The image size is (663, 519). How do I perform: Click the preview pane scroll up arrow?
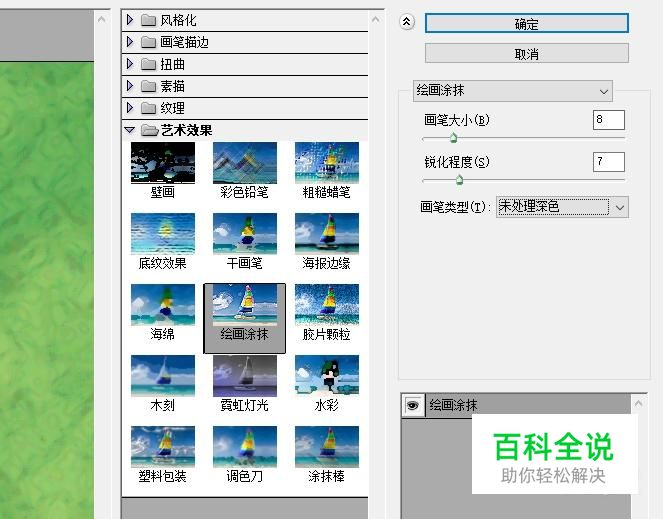[x=101, y=19]
